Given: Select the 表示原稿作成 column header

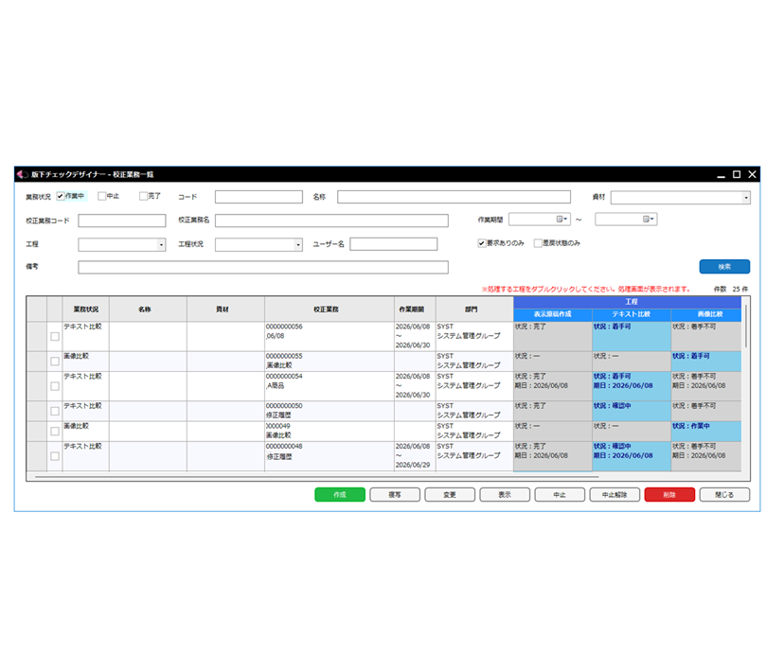Looking at the screenshot, I should point(553,314).
